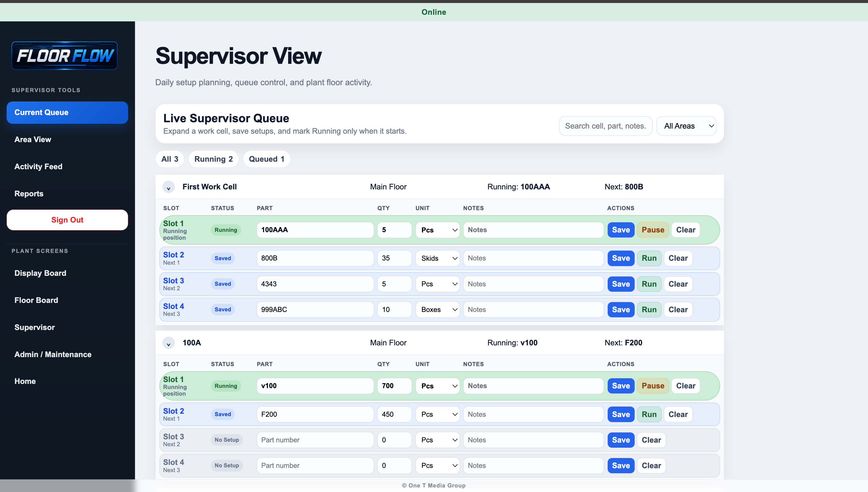Open unit dropdown for part 100AAA

(437, 230)
